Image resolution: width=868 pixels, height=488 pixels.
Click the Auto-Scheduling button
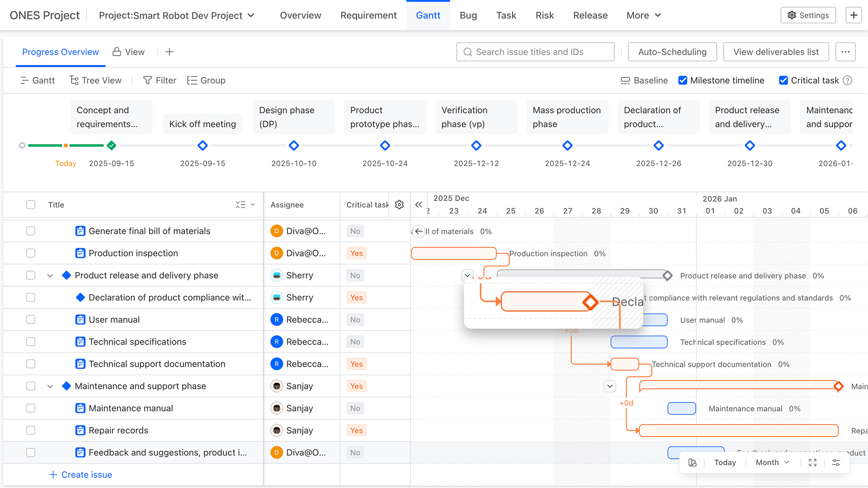672,52
